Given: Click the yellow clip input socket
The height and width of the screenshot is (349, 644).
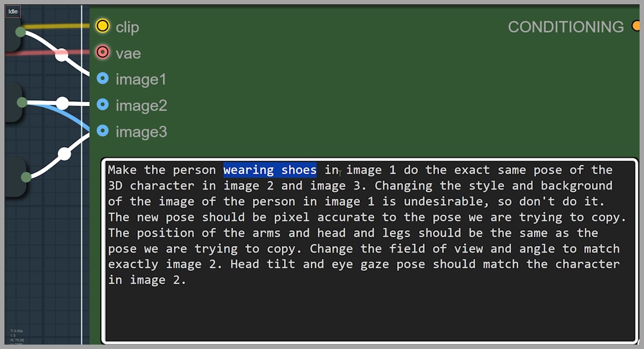Looking at the screenshot, I should pos(102,26).
